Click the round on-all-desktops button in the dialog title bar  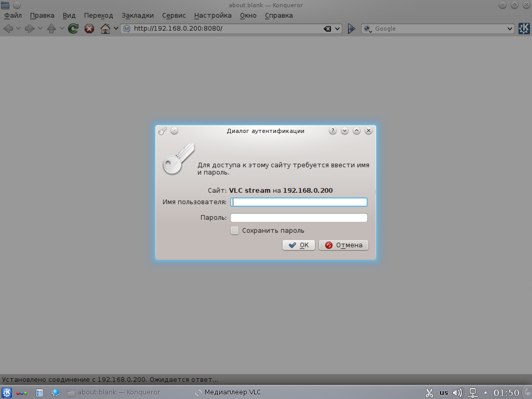[174, 130]
